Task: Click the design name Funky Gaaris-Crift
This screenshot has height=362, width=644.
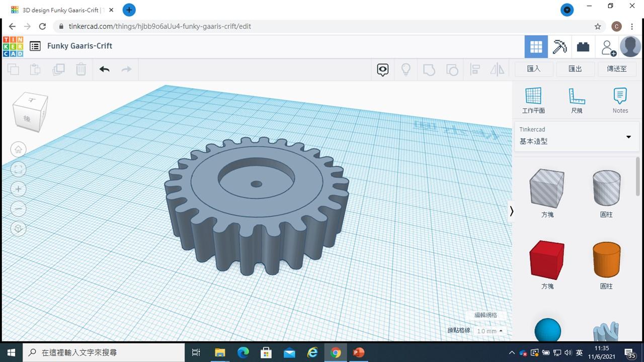Action: (79, 46)
